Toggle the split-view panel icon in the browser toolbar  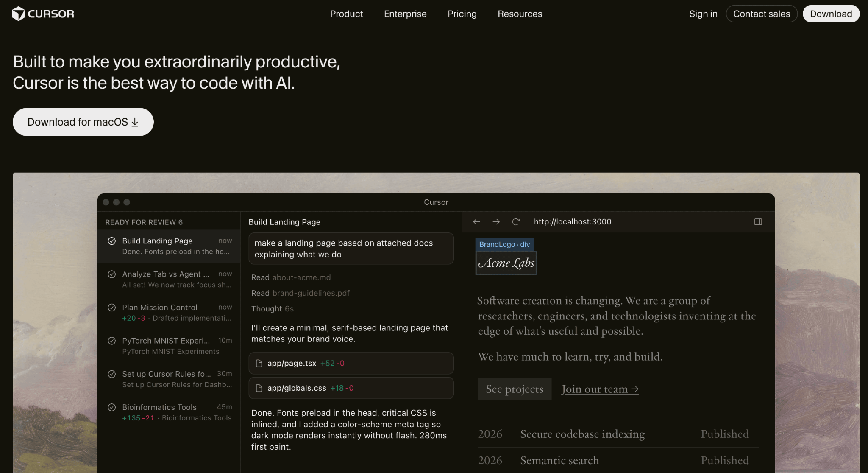click(758, 221)
